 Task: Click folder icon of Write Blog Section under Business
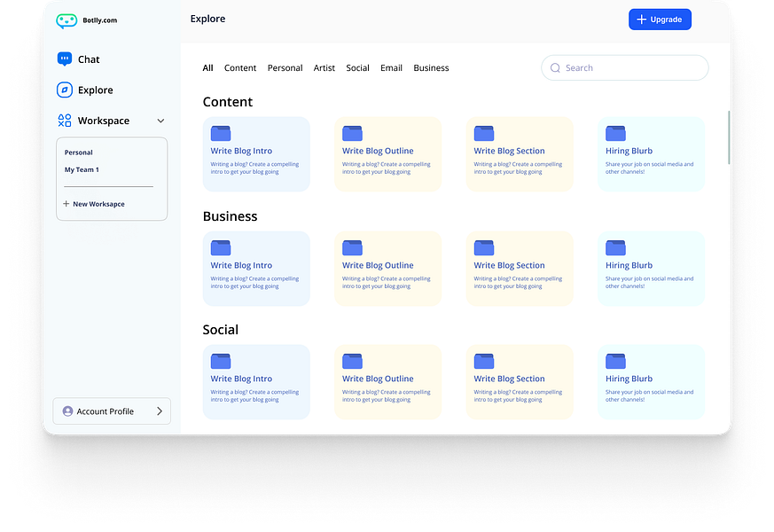pos(484,247)
